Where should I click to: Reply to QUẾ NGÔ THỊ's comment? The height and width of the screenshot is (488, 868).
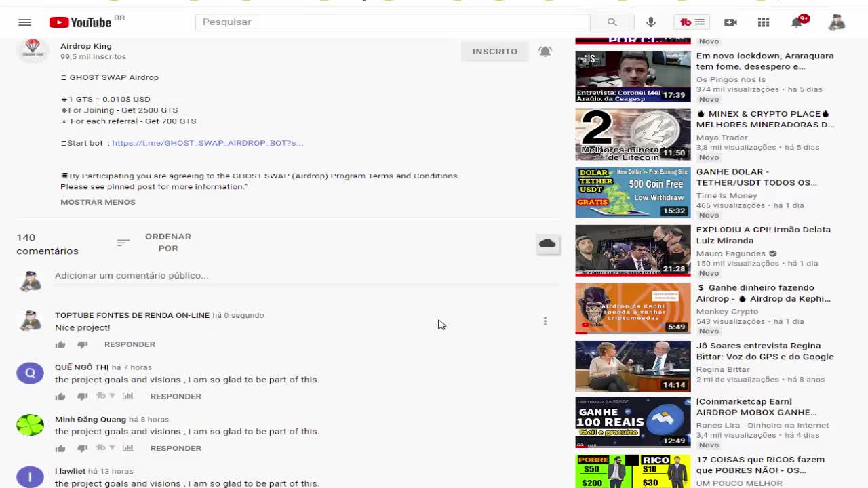point(176,396)
